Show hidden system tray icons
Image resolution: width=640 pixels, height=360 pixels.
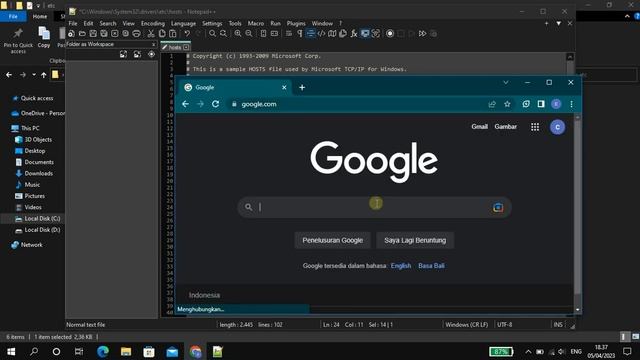(x=528, y=351)
